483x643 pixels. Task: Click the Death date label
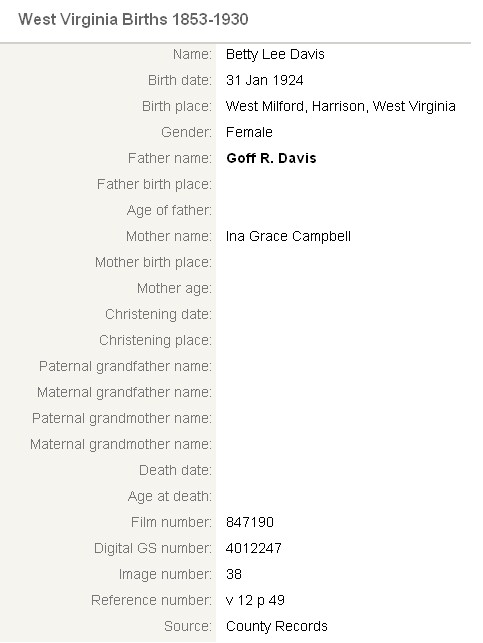click(x=175, y=470)
